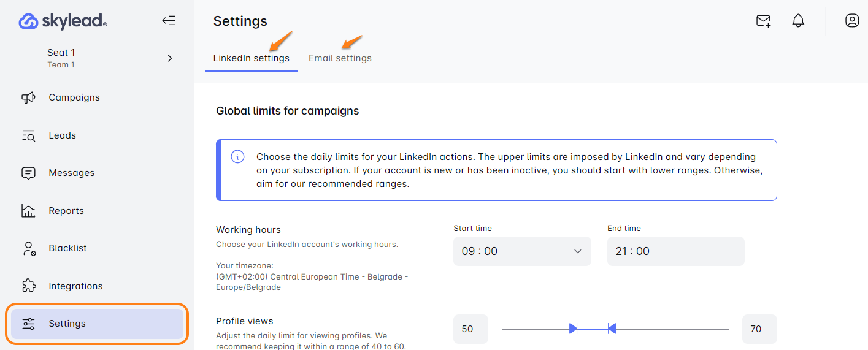The width and height of the screenshot is (868, 350).
Task: Click the left Profile views slider handle
Action: (573, 329)
